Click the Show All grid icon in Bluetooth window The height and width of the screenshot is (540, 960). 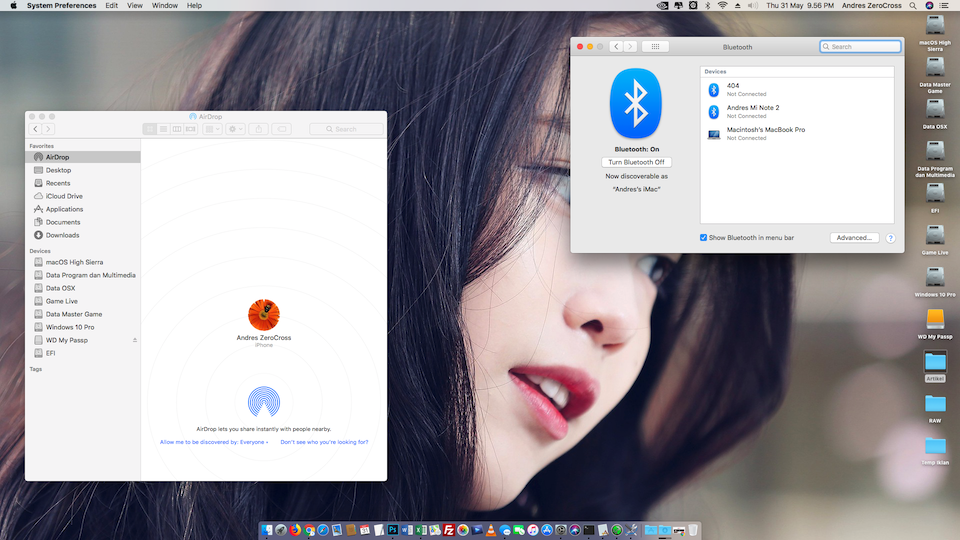click(x=655, y=47)
